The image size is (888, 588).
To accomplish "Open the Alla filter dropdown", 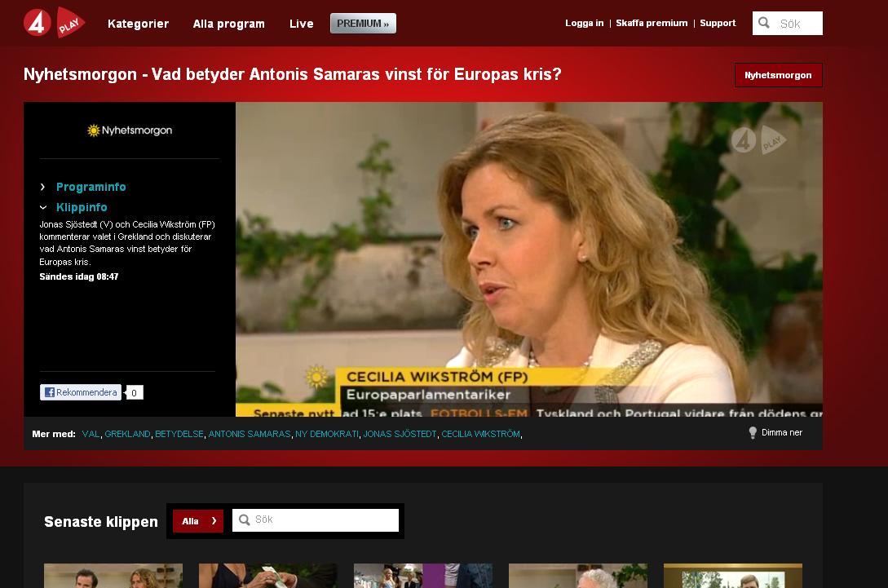I will pyautogui.click(x=197, y=520).
